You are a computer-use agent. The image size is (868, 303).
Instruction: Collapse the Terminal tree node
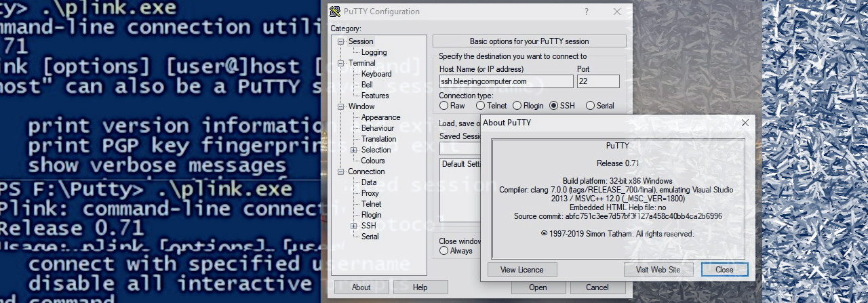pos(342,63)
